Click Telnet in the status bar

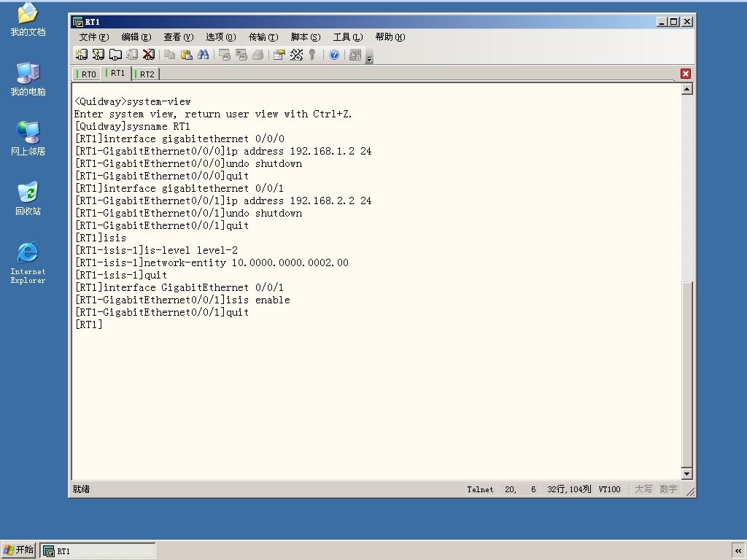click(480, 489)
